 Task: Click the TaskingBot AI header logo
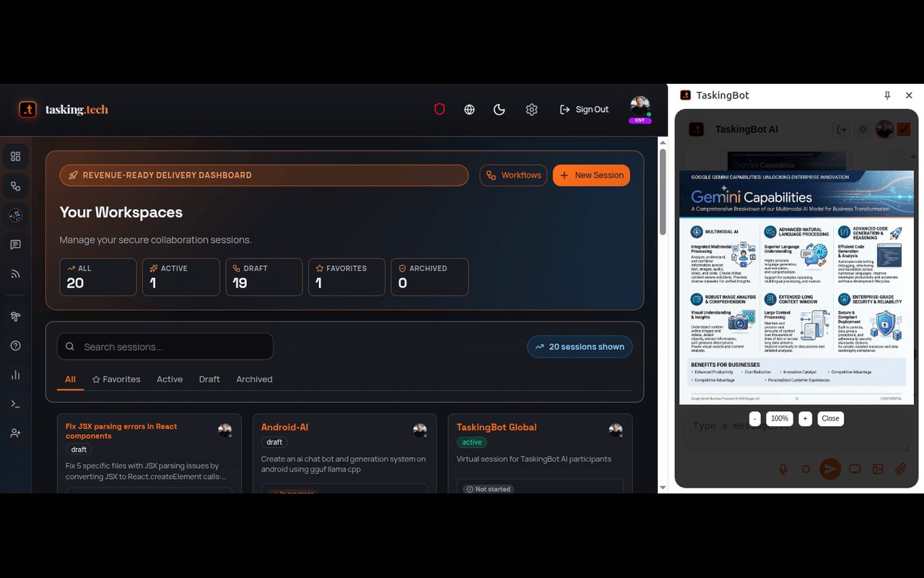697,129
